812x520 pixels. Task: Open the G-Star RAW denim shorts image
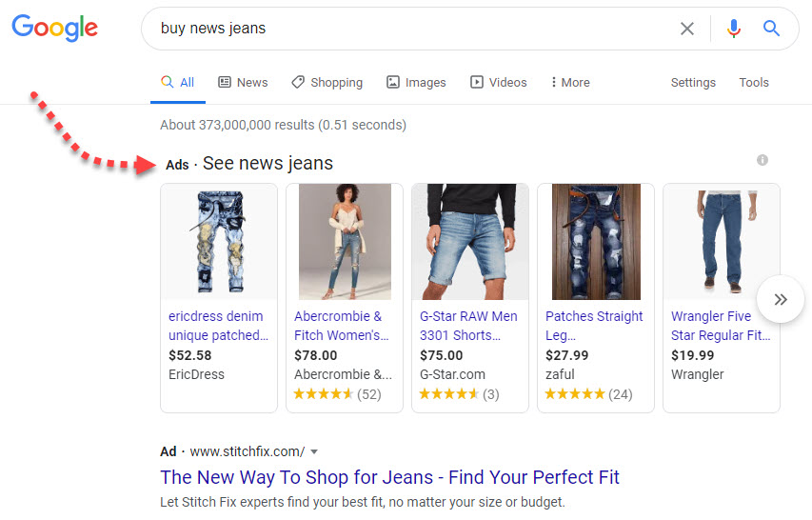470,242
